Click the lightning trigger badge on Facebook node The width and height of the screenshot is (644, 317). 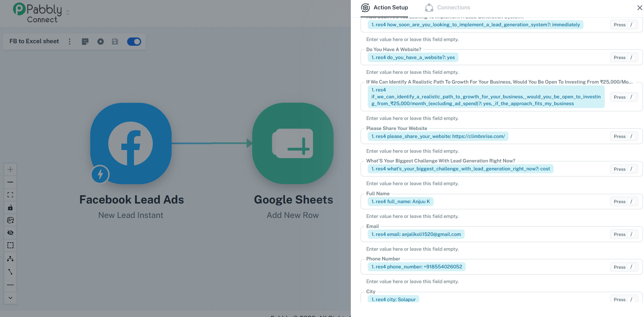coord(100,174)
